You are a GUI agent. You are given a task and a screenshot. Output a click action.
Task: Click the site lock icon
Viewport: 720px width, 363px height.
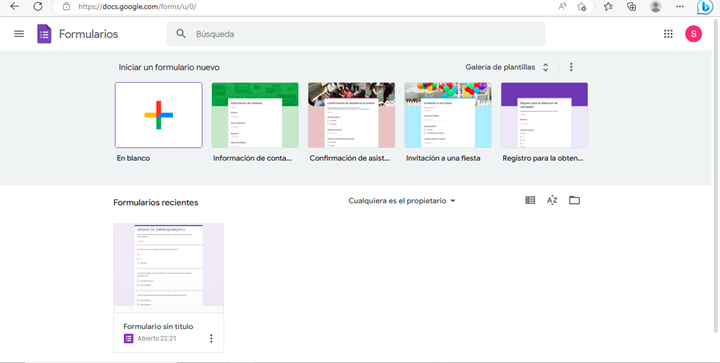pos(67,6)
